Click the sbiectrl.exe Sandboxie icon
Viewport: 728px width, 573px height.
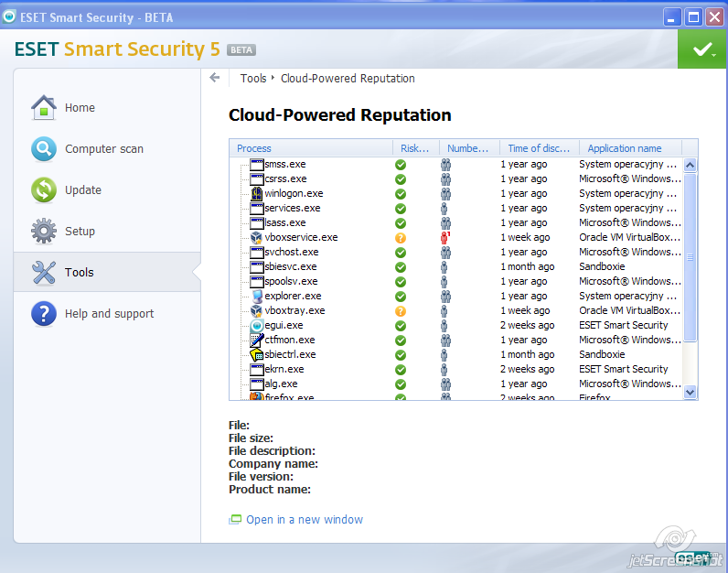point(256,354)
